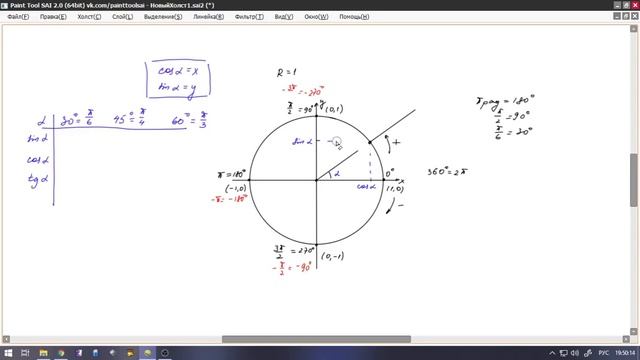Click vertical scrollbar up arrow
Image resolution: width=640 pixels, height=360 pixels.
(x=634, y=29)
